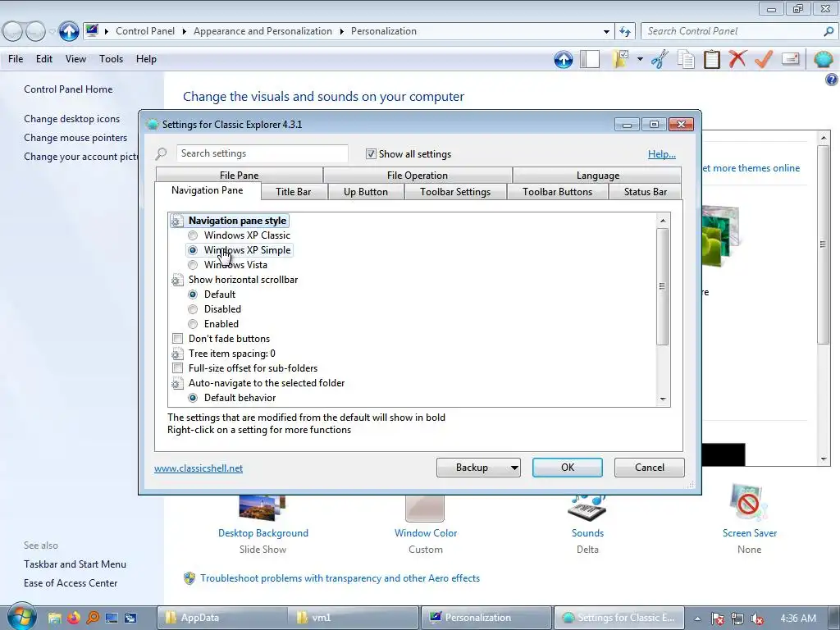The height and width of the screenshot is (630, 840).
Task: Click the Up toolbar icon next to navigation pane icon
Action: coord(563,59)
